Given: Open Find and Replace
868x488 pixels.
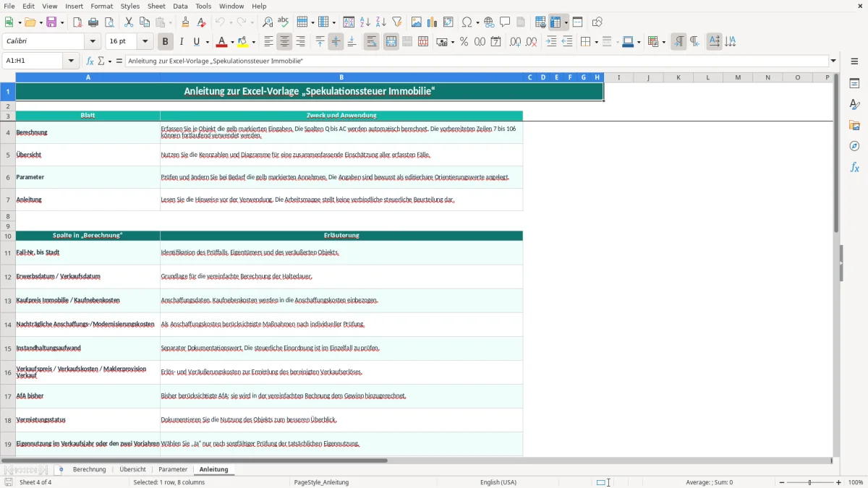Looking at the screenshot, I should tap(268, 22).
